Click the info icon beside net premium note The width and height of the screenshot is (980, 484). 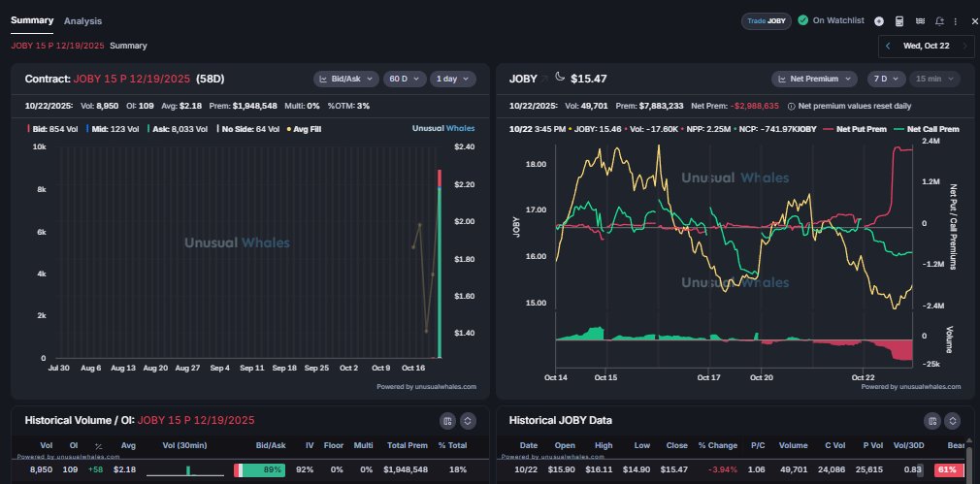point(791,106)
